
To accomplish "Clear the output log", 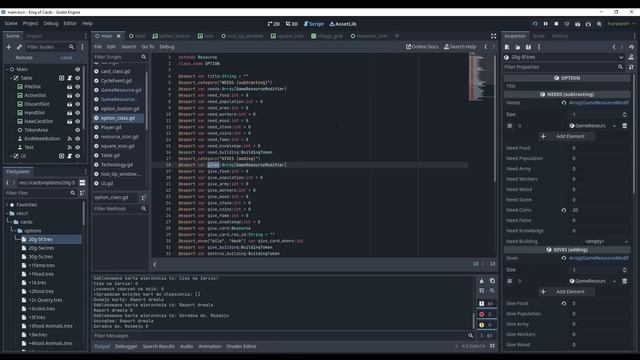I will point(482,281).
